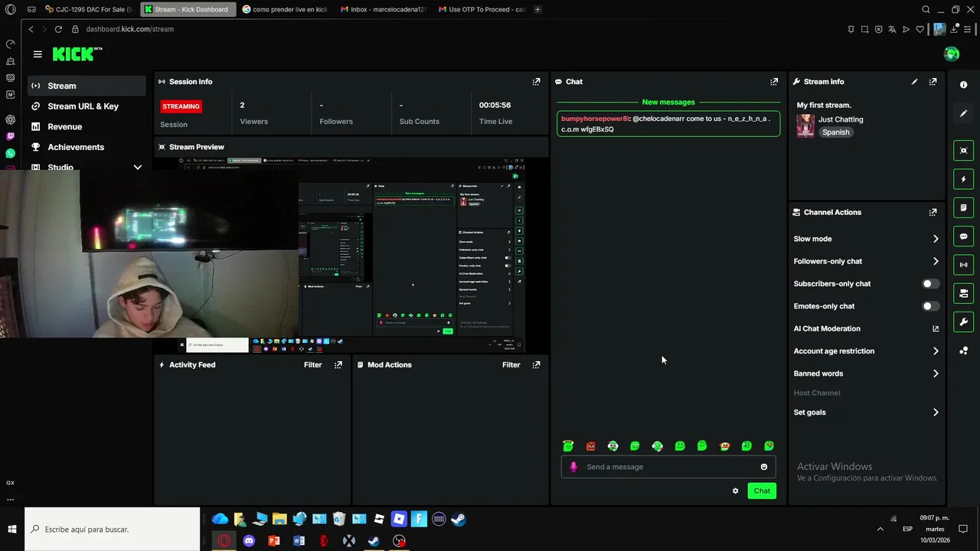The image size is (980, 551).
Task: Click the info icon in right sidebar
Action: point(964,85)
